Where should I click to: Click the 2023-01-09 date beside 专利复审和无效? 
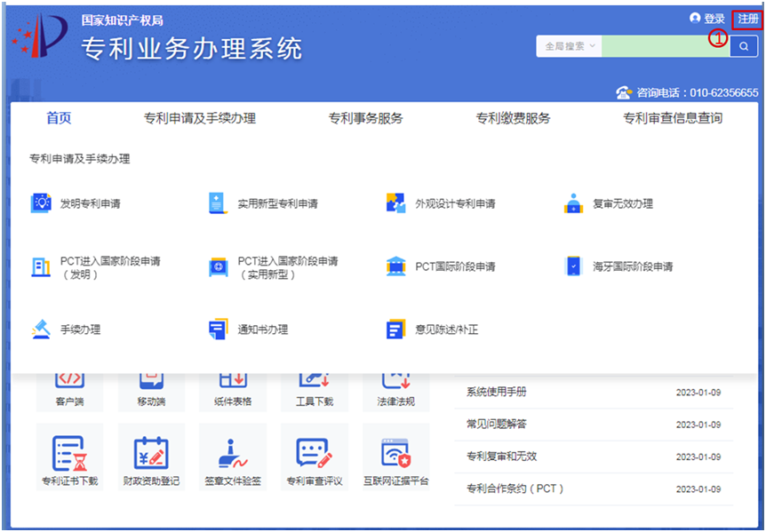click(x=698, y=457)
